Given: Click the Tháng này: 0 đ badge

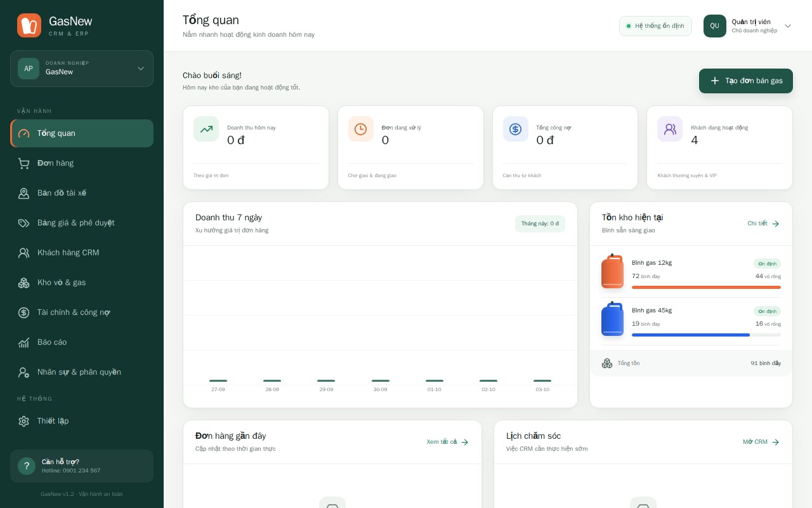Looking at the screenshot, I should [x=540, y=224].
